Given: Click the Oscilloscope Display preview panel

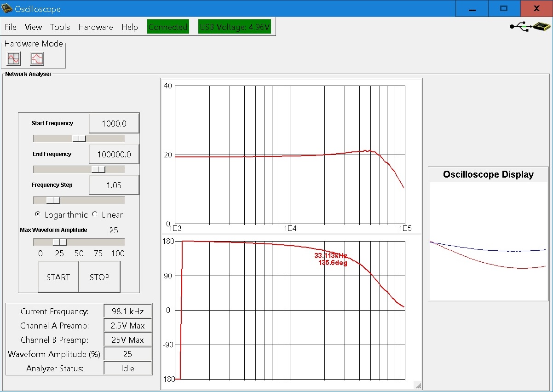Looking at the screenshot, I should point(488,239).
